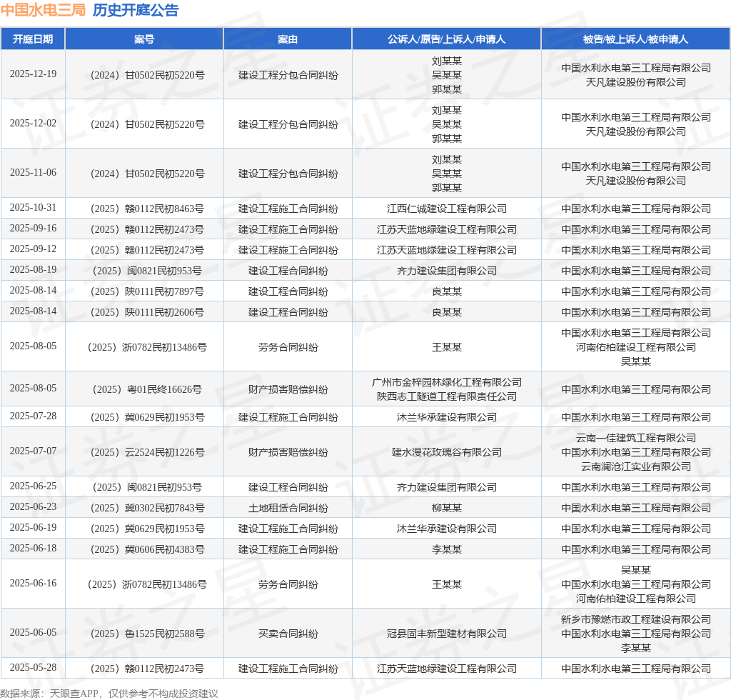Select the date cell 2025-07-28
Viewport: 731px width, 700px height.
[33, 416]
